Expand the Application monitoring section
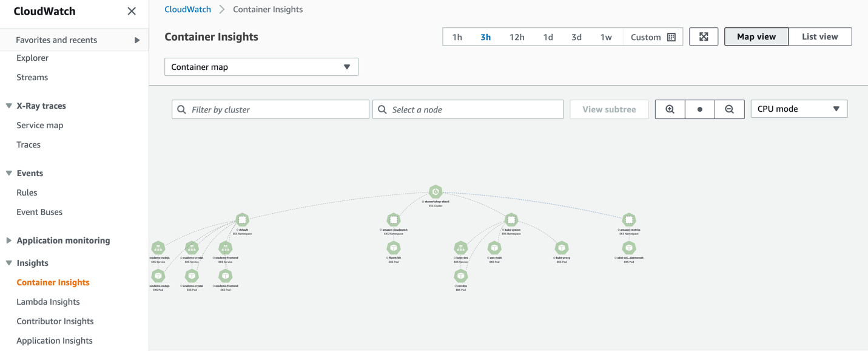The image size is (868, 351). coord(63,240)
